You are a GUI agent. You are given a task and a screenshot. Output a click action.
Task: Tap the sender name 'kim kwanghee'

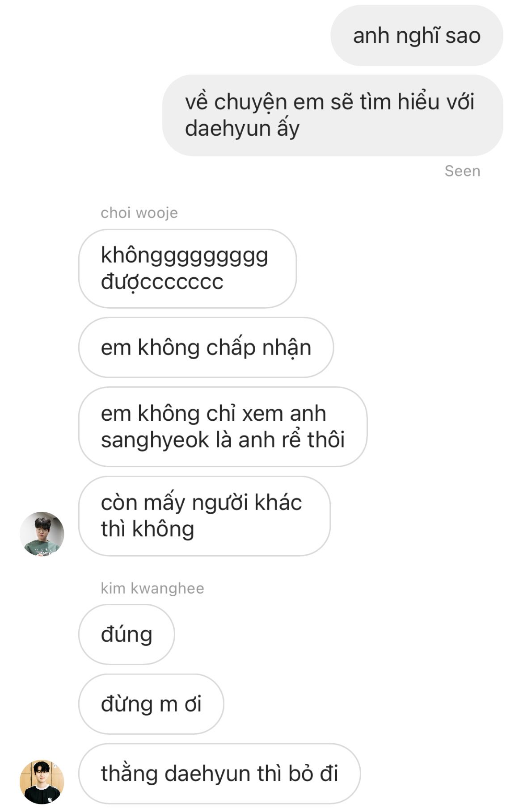(152, 588)
